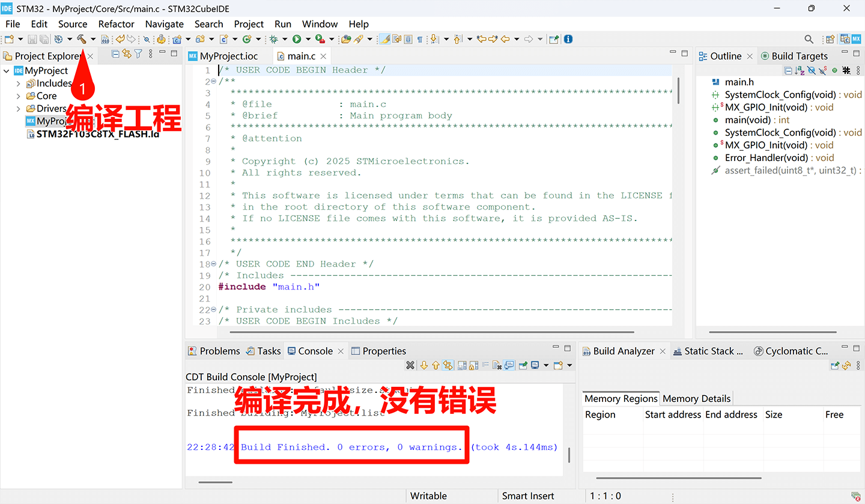Click the Start address column header

[x=673, y=414]
